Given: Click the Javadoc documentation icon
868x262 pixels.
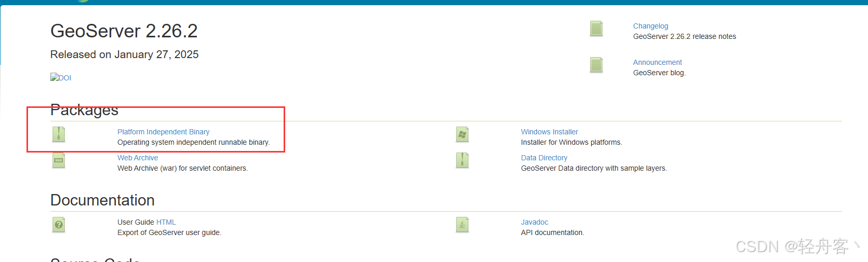Looking at the screenshot, I should coord(462,225).
